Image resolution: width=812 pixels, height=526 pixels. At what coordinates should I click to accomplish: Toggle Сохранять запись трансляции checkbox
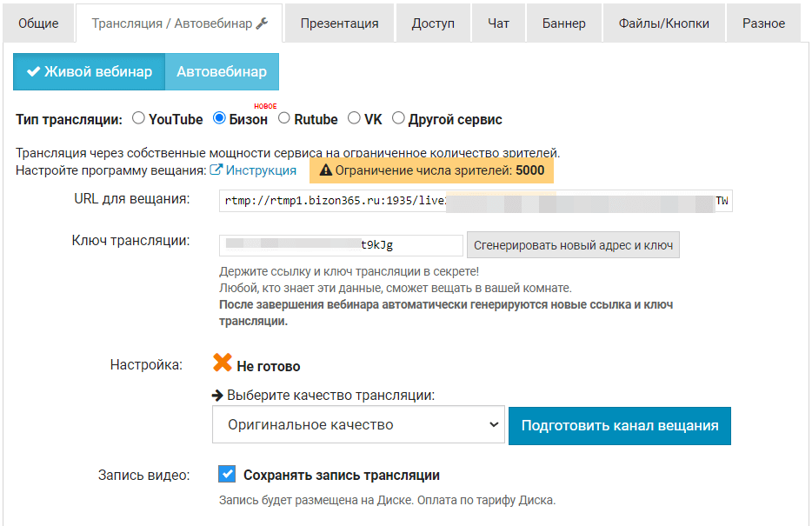click(227, 475)
